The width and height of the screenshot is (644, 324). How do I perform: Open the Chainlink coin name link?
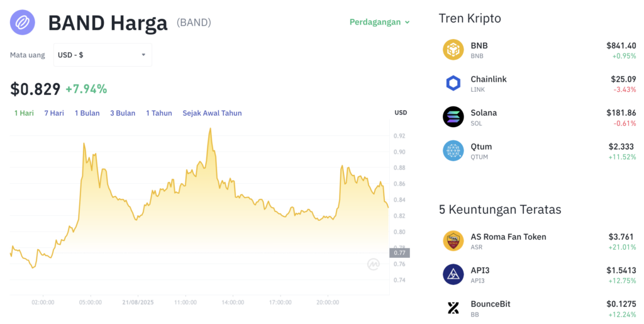(489, 79)
